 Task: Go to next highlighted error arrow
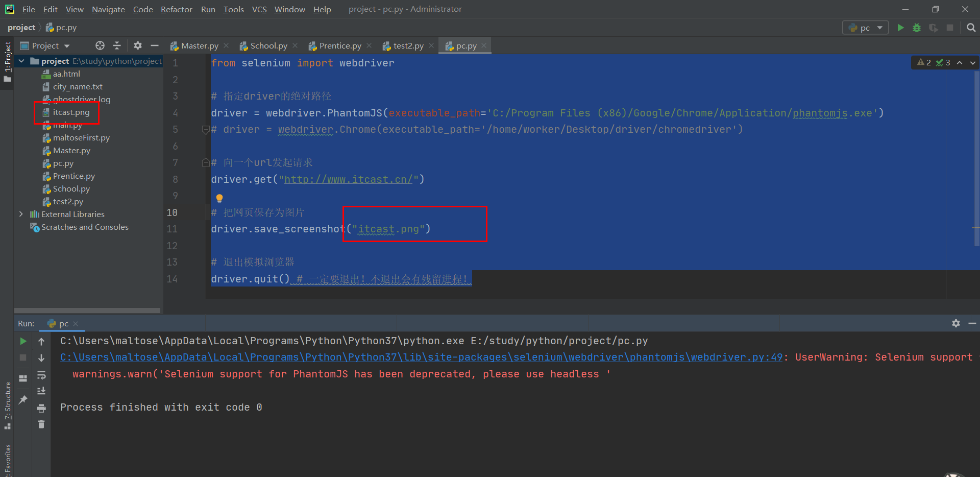click(x=972, y=62)
